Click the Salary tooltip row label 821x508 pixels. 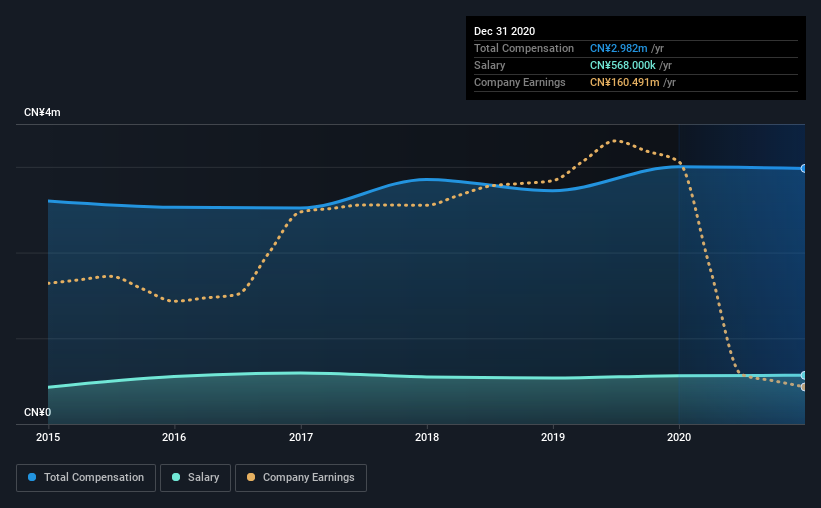[x=490, y=65]
